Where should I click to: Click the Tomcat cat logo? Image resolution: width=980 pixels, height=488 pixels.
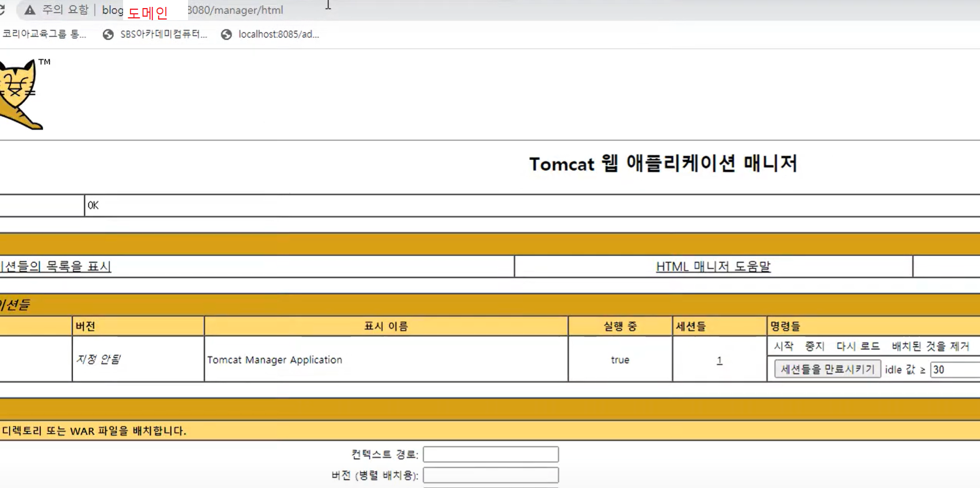[x=21, y=94]
